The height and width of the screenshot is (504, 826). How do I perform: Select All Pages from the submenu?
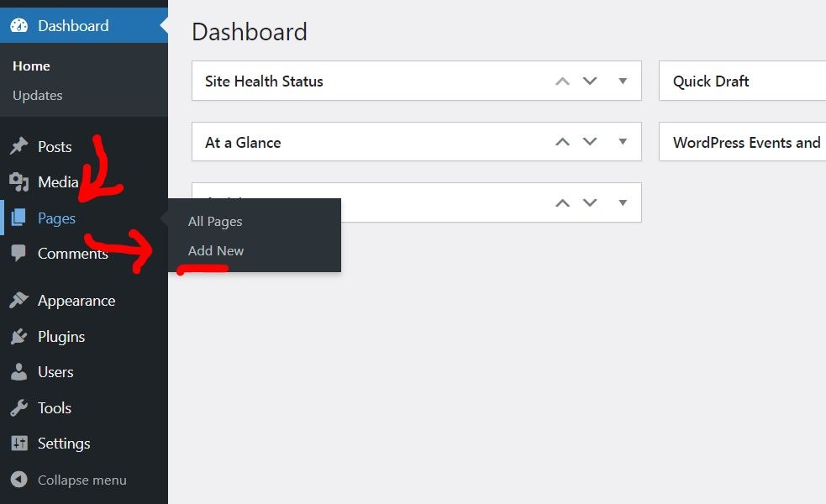(x=215, y=221)
